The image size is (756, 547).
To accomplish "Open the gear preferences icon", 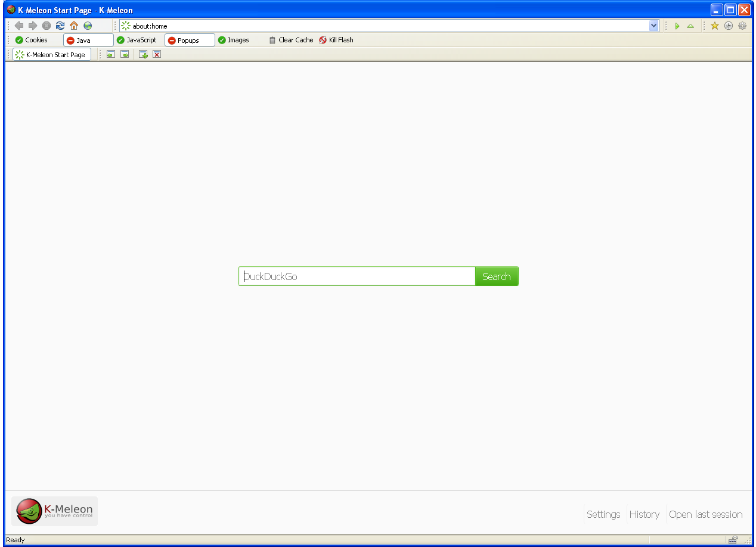I will coord(742,26).
